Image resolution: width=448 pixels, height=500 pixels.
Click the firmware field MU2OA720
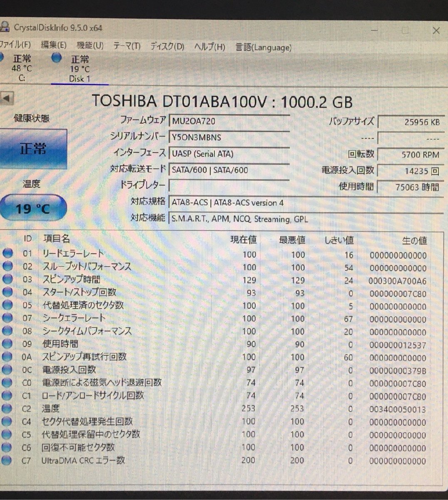229,121
